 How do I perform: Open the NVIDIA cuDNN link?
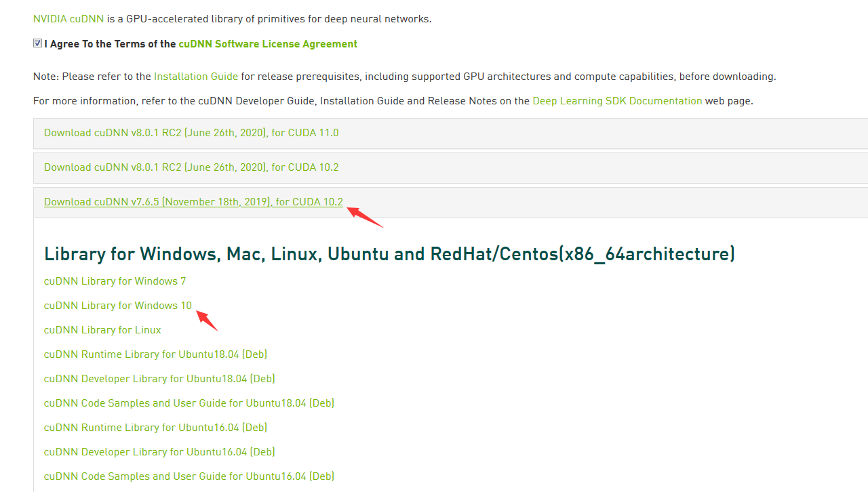(68, 19)
